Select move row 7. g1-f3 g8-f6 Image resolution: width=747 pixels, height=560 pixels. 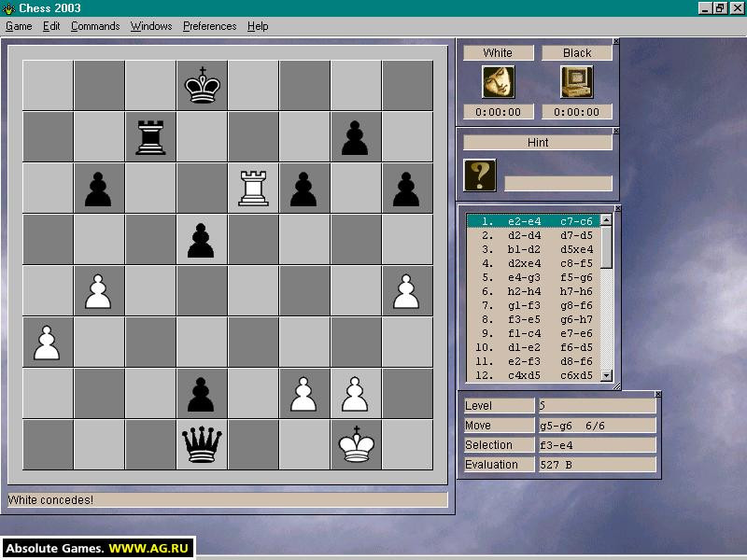[x=533, y=305]
